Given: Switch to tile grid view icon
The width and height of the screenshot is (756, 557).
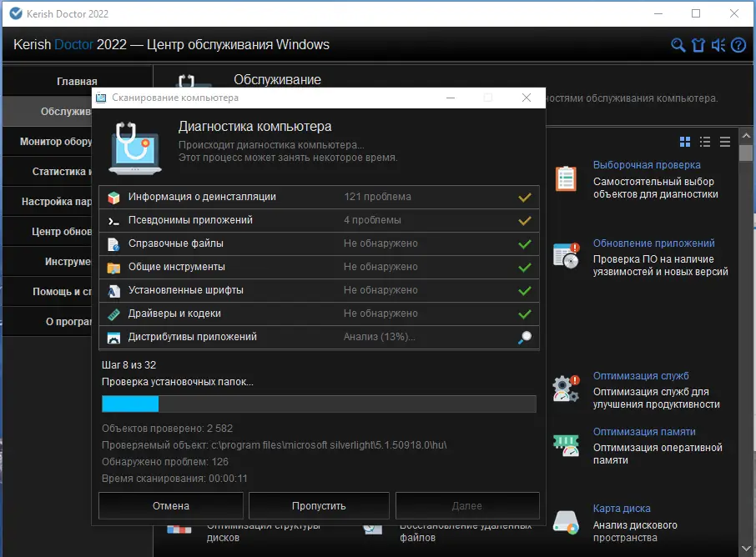Looking at the screenshot, I should coord(684,142).
